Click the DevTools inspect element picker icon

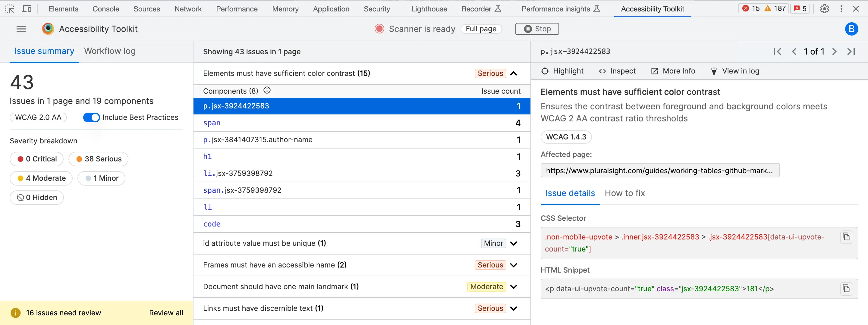10,9
